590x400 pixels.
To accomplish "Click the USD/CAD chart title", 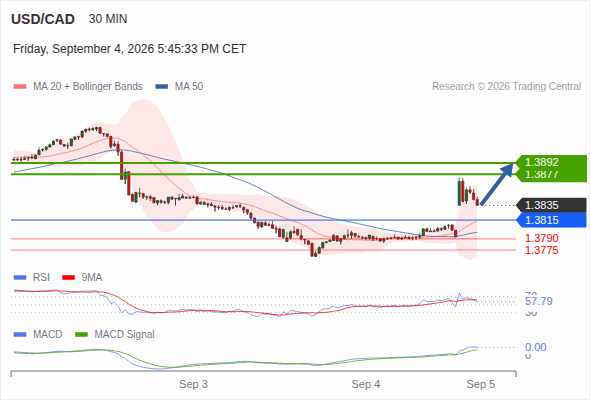I will tap(43, 19).
